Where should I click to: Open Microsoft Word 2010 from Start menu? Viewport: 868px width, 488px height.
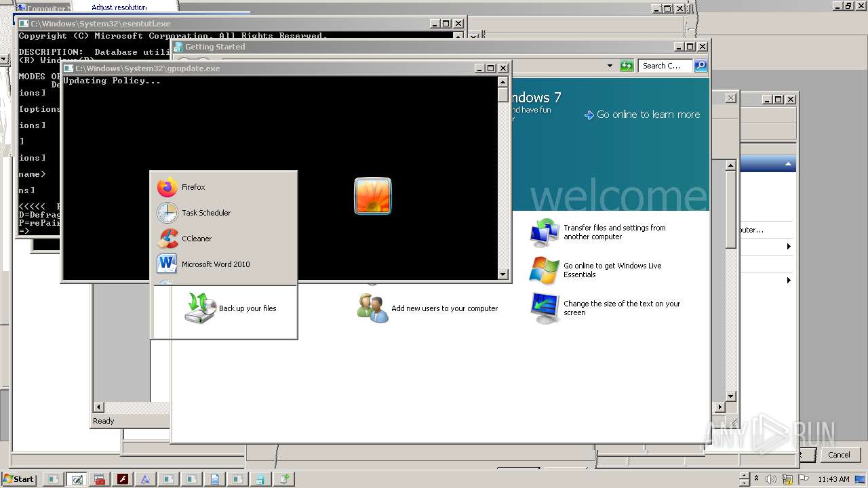pyautogui.click(x=224, y=264)
